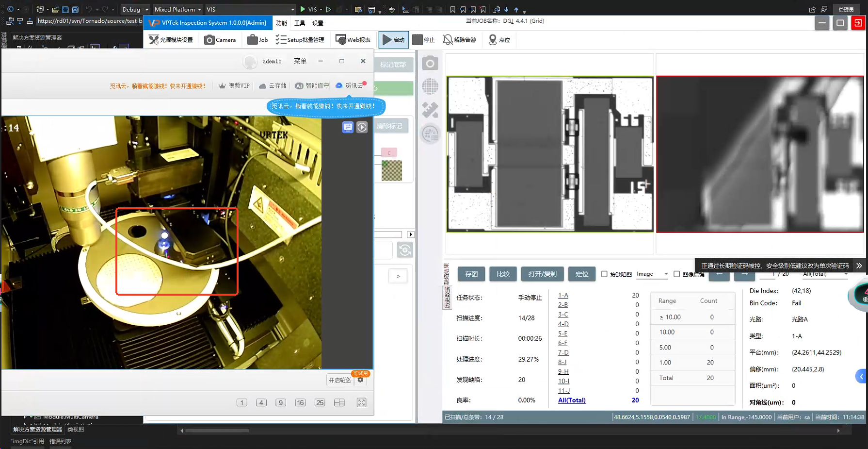Open the Web报表 report viewer
868x449 pixels.
coord(353,40)
